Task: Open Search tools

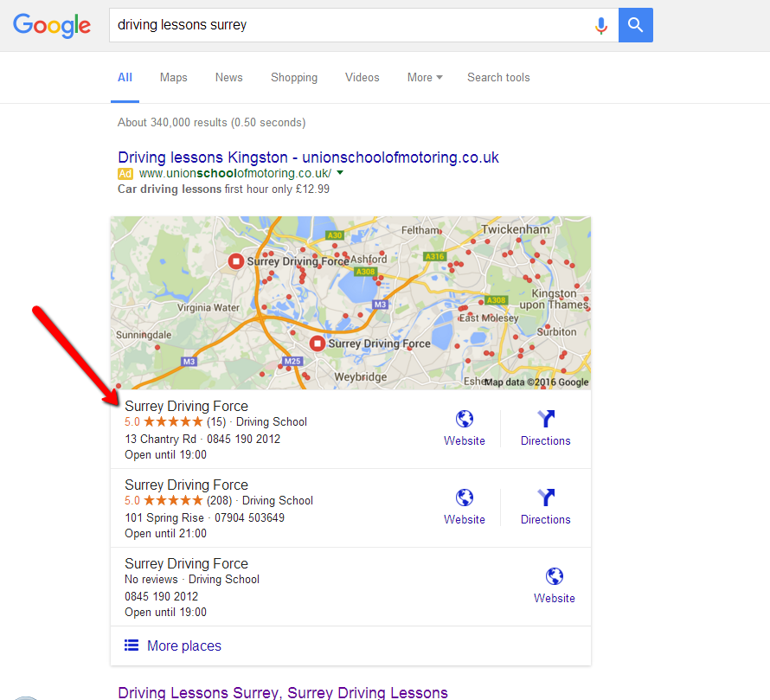Action: 498,77
